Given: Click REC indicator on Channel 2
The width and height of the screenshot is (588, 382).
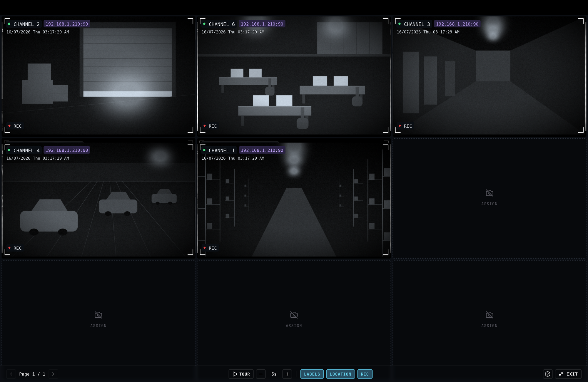Looking at the screenshot, I should (x=15, y=126).
